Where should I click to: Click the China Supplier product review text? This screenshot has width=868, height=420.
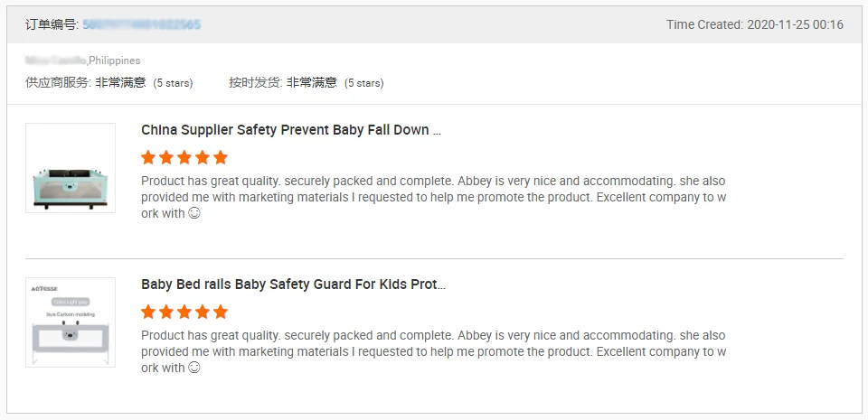coord(433,197)
